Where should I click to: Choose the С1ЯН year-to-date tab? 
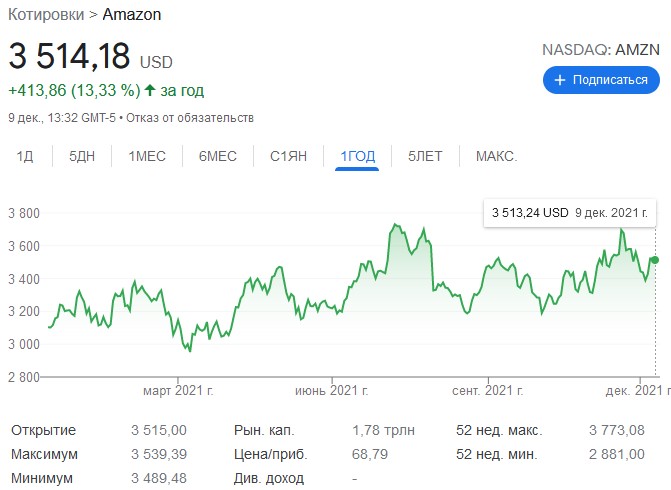click(288, 156)
